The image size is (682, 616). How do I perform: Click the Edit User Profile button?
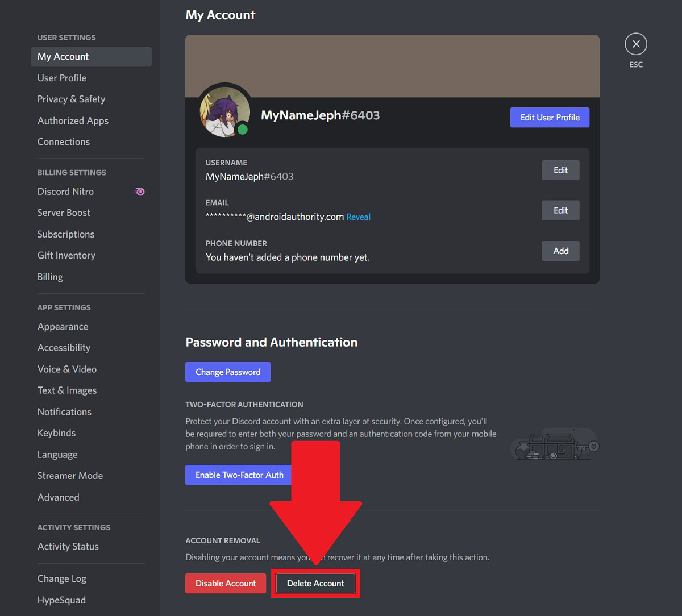pos(550,118)
